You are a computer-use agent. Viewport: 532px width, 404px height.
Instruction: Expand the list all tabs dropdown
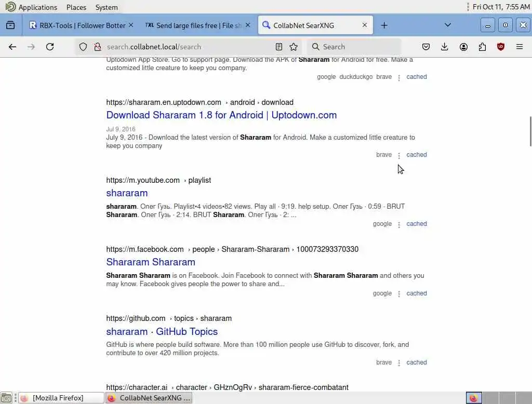point(448,25)
